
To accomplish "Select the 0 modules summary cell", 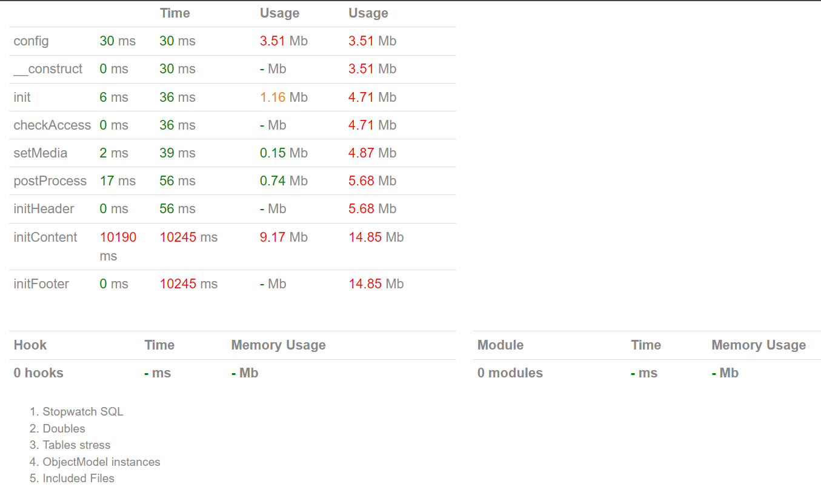I will [510, 373].
